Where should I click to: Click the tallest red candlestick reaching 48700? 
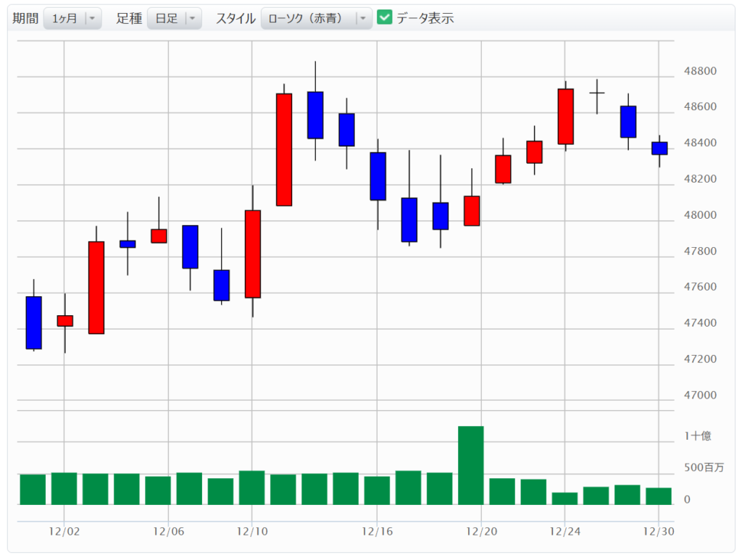tap(284, 149)
